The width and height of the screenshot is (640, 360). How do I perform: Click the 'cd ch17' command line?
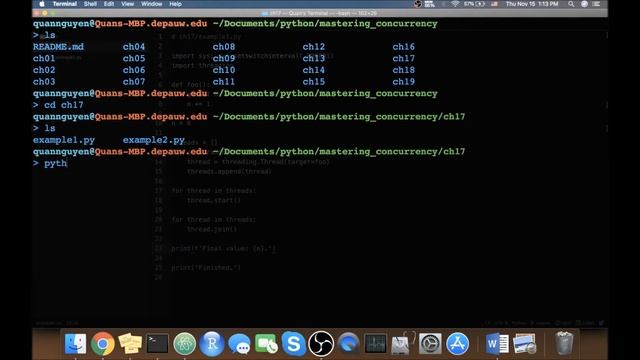[x=64, y=105]
